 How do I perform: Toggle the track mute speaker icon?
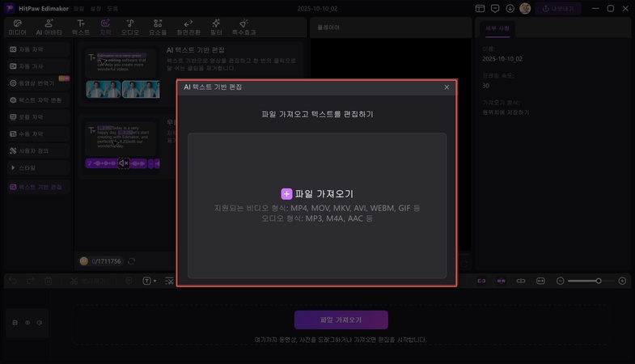click(x=40, y=323)
